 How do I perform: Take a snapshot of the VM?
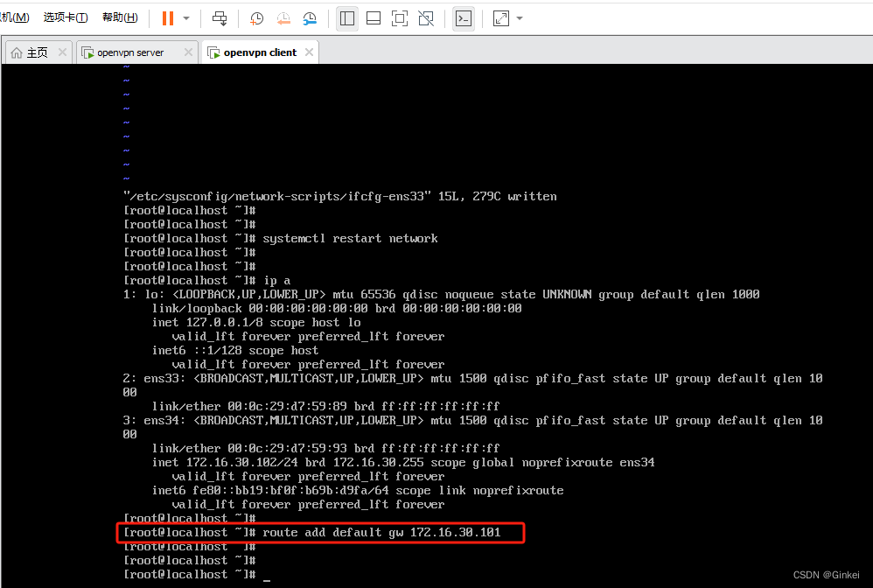tap(256, 18)
